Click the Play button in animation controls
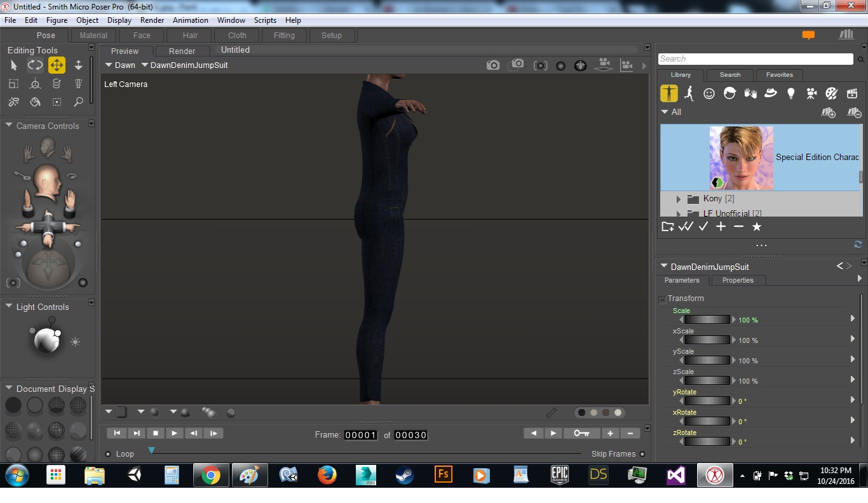This screenshot has height=503, width=868. coord(174,433)
